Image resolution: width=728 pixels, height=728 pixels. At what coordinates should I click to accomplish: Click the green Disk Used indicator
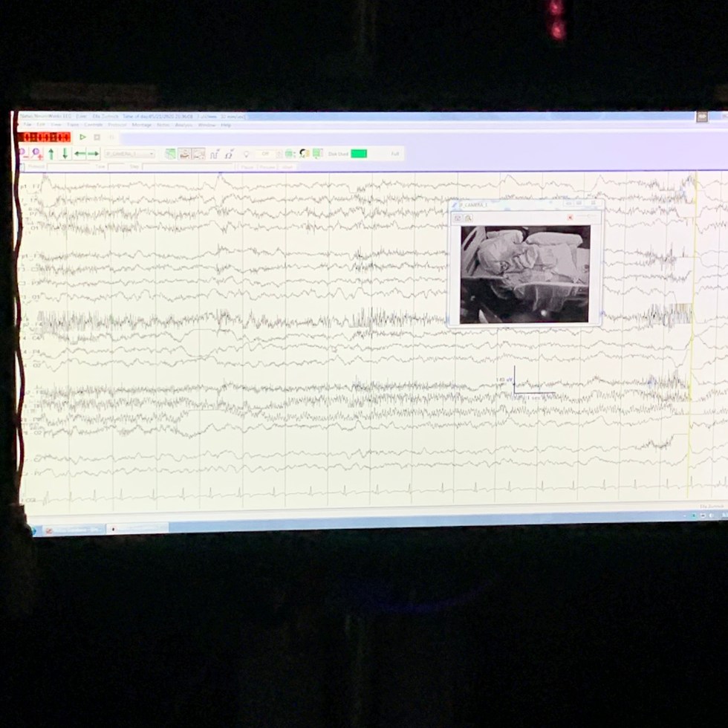coord(359,154)
